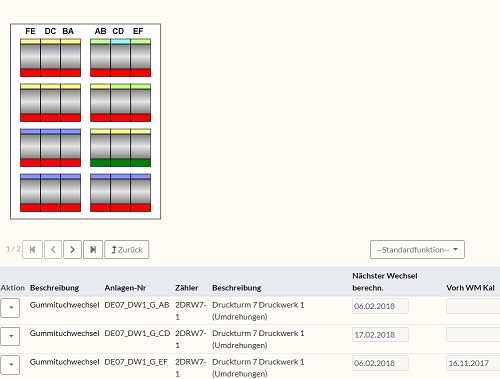Image resolution: width=500 pixels, height=379 pixels.
Task: Click the Zurück button
Action: 127,249
